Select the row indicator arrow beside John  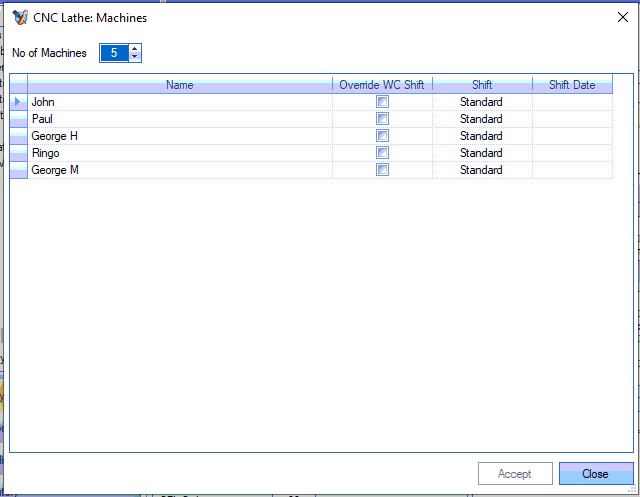[18, 102]
